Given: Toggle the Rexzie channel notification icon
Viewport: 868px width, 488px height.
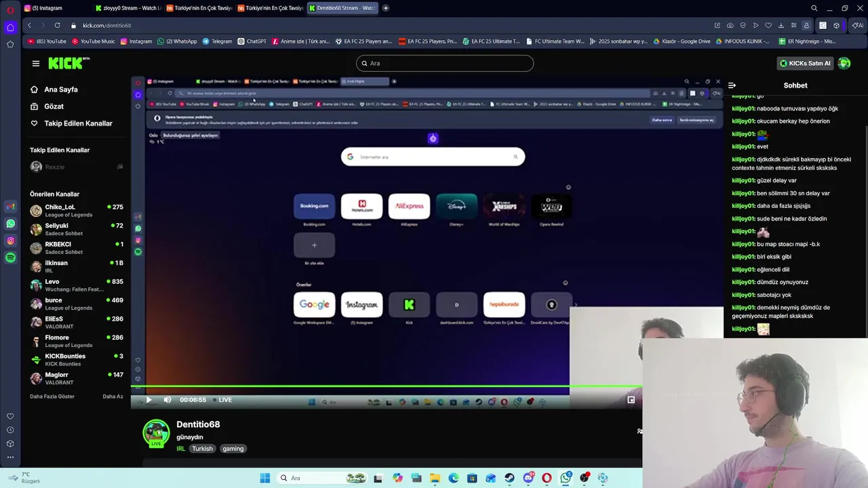Looking at the screenshot, I should pos(120,167).
